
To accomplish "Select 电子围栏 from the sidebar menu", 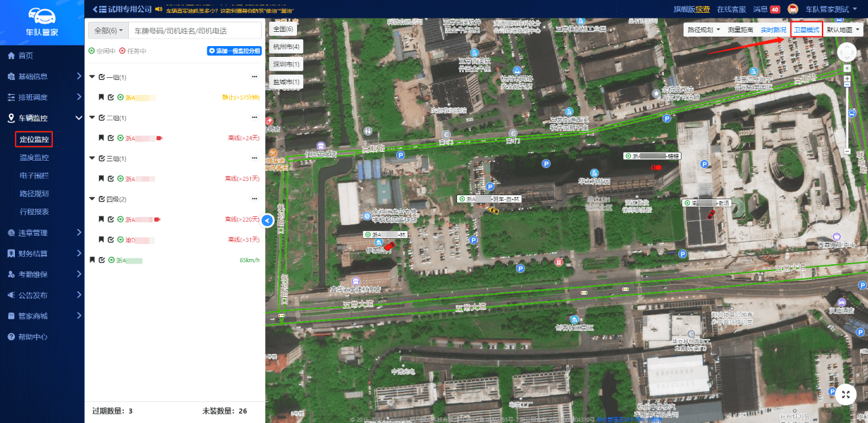I will pyautogui.click(x=34, y=176).
